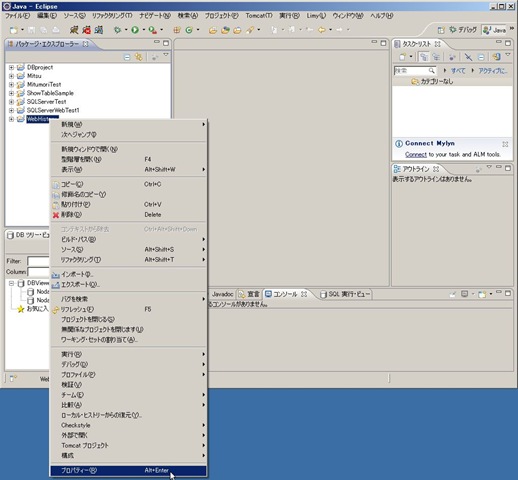Collapse the DBViewer tree node
This screenshot has width=518, height=480.
11,283
